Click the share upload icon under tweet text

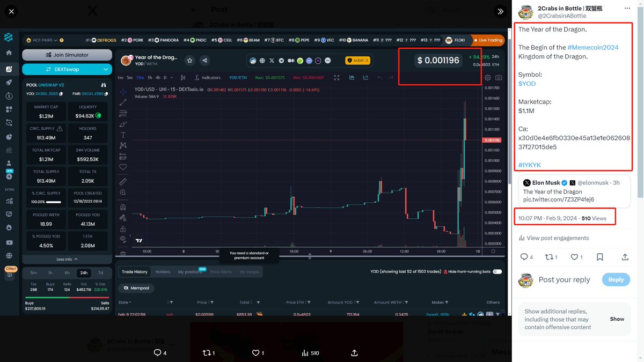point(625,257)
